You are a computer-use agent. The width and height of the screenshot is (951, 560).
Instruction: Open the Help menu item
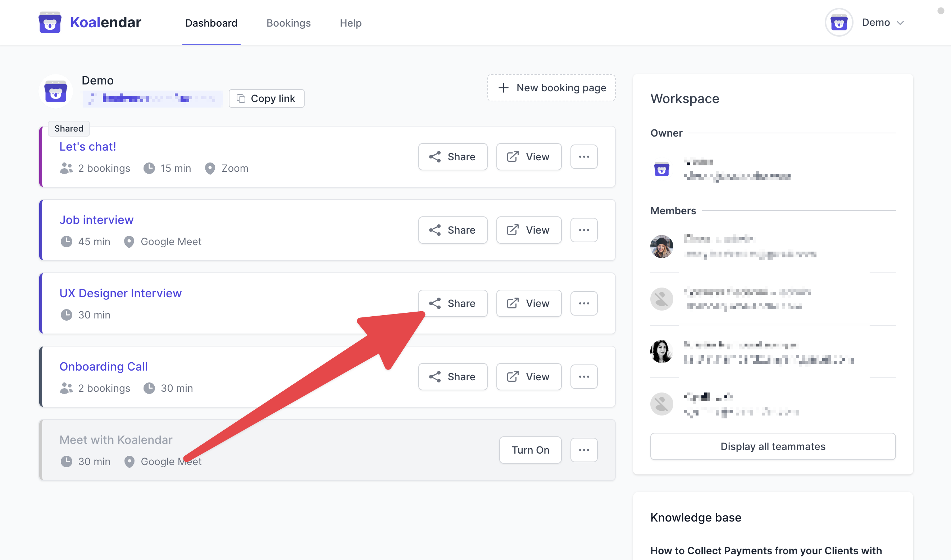(x=350, y=23)
